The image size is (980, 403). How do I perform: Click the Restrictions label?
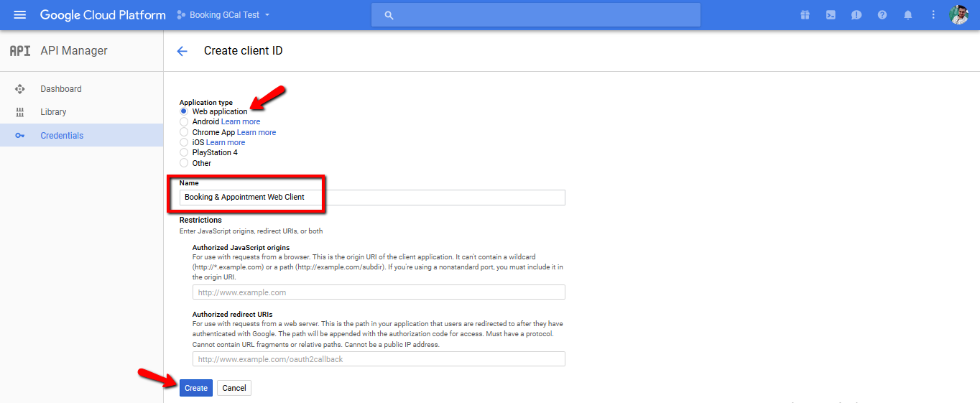coord(200,220)
